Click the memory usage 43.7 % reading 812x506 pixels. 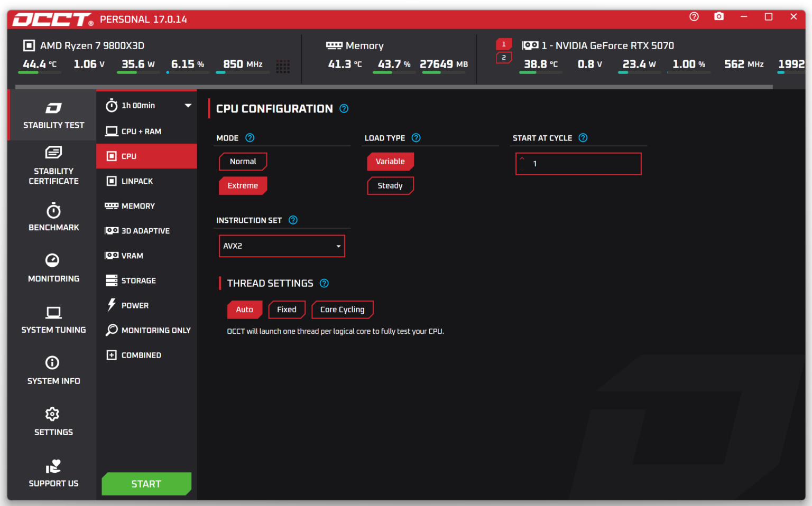tap(394, 64)
